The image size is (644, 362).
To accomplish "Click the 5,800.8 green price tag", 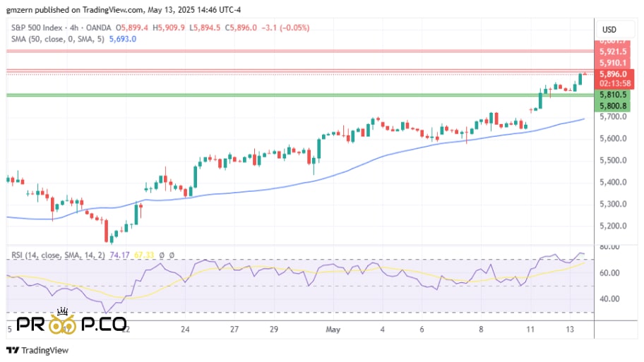I will [x=613, y=106].
